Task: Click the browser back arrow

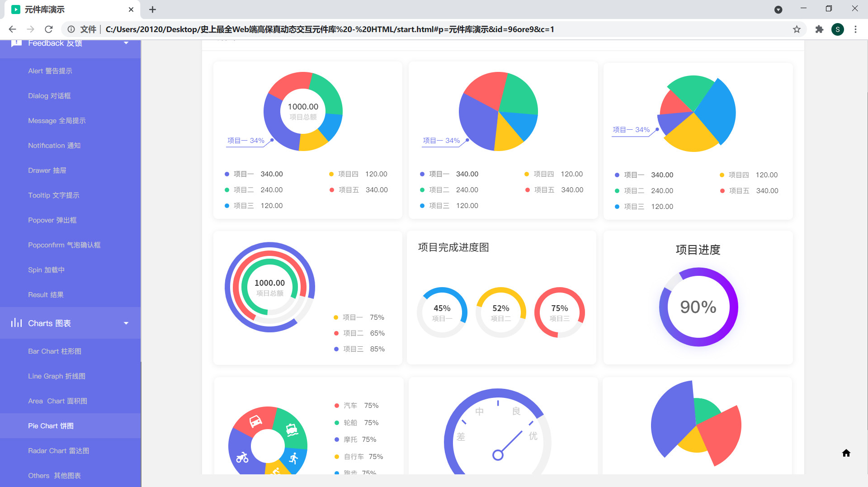Action: [x=12, y=29]
